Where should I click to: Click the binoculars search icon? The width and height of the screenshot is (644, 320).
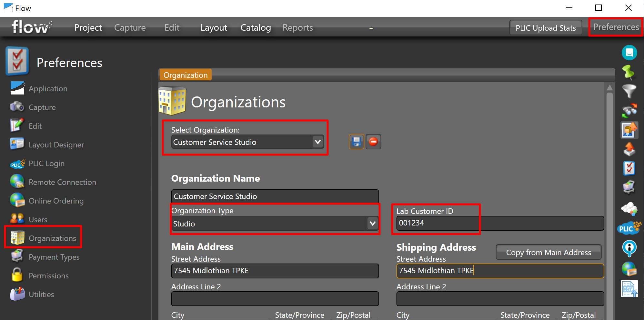(629, 110)
